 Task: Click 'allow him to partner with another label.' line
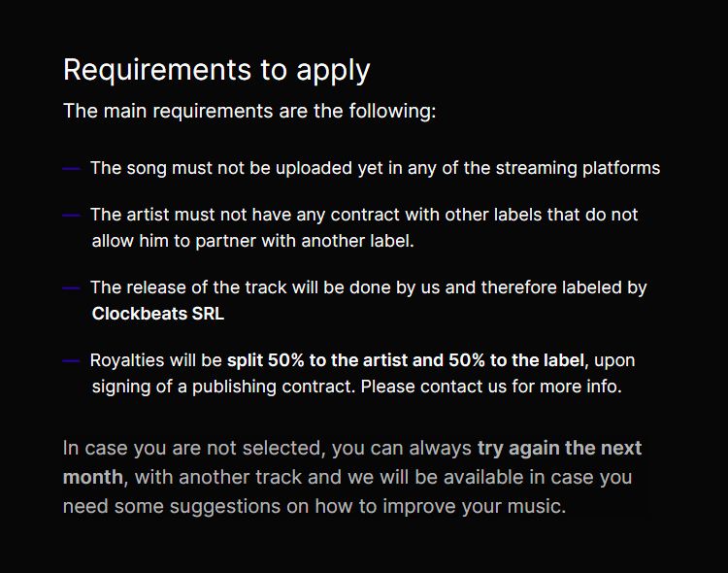(x=252, y=241)
